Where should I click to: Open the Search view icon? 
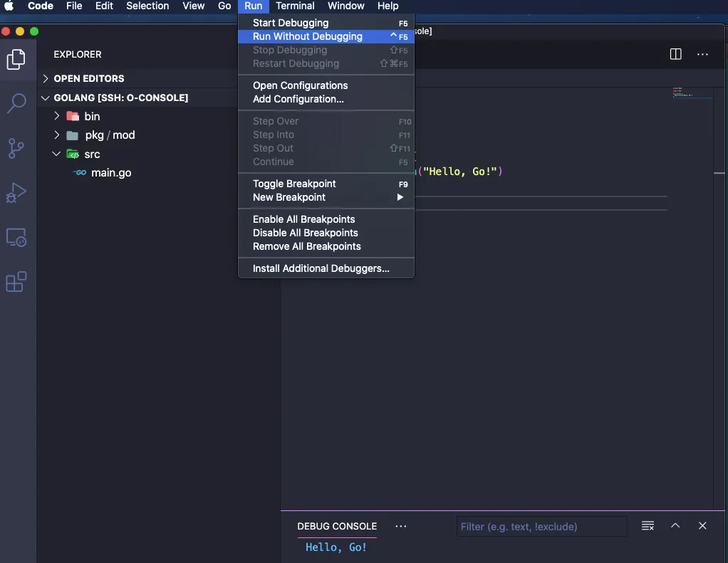tap(16, 103)
